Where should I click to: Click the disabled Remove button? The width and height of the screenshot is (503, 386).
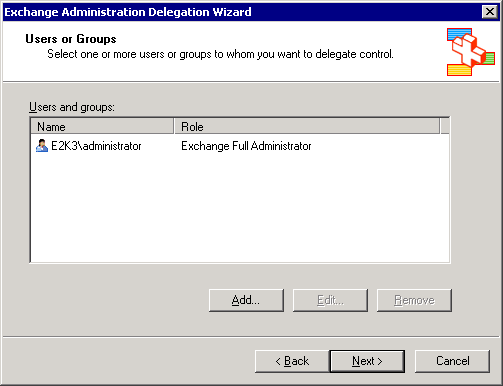(x=414, y=300)
